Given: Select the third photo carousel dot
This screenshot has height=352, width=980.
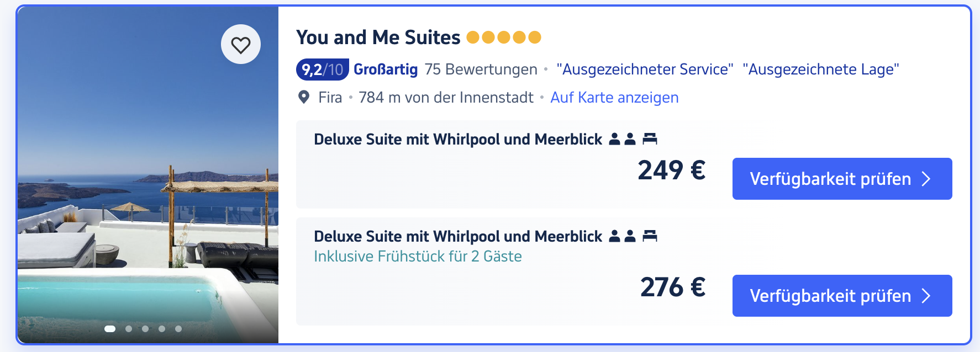Looking at the screenshot, I should click(x=145, y=329).
